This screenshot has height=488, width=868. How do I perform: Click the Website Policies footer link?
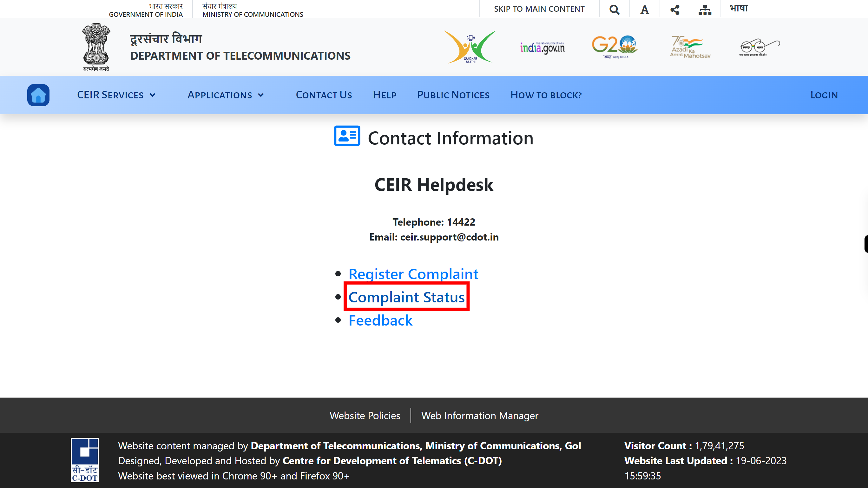coord(364,415)
